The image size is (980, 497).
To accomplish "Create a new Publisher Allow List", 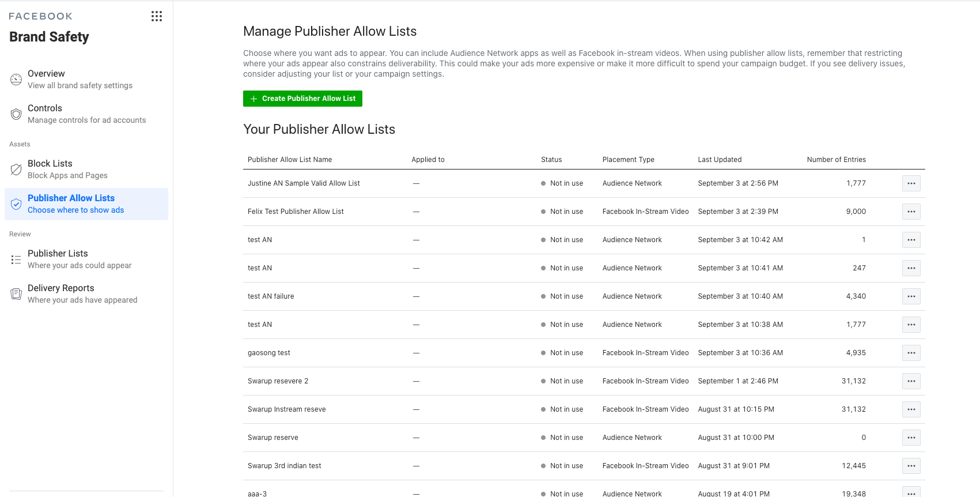I will pos(302,99).
